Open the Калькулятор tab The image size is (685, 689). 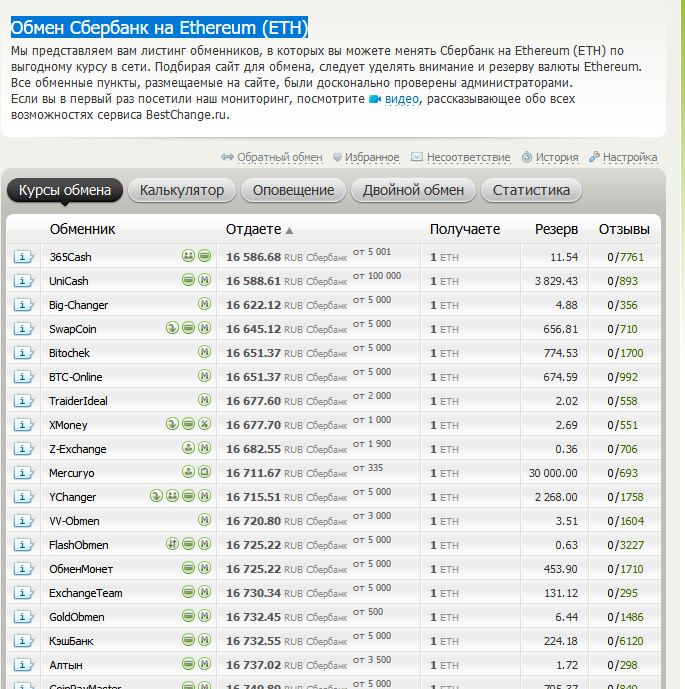(x=181, y=190)
